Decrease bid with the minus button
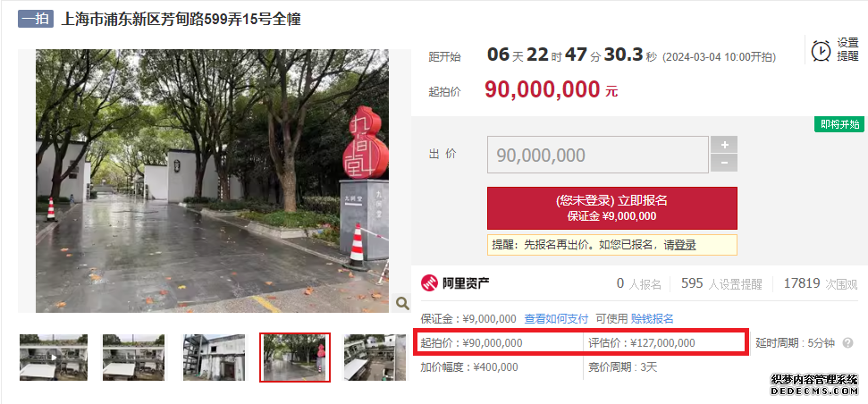This screenshot has height=404, width=868. point(723,164)
